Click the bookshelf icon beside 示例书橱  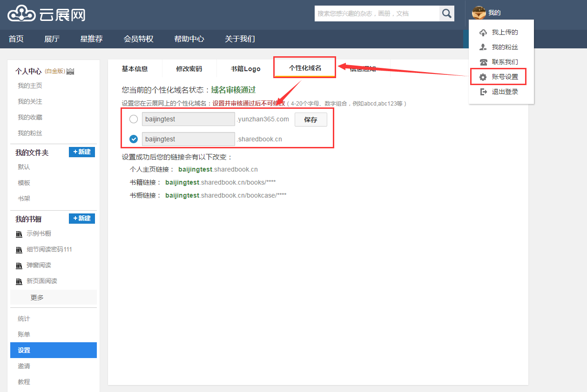18,234
